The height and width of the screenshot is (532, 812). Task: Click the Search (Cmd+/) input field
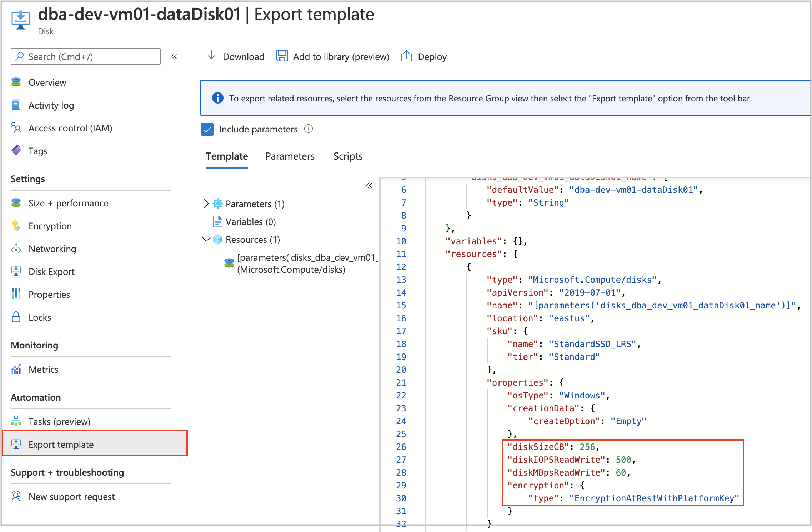pyautogui.click(x=86, y=56)
